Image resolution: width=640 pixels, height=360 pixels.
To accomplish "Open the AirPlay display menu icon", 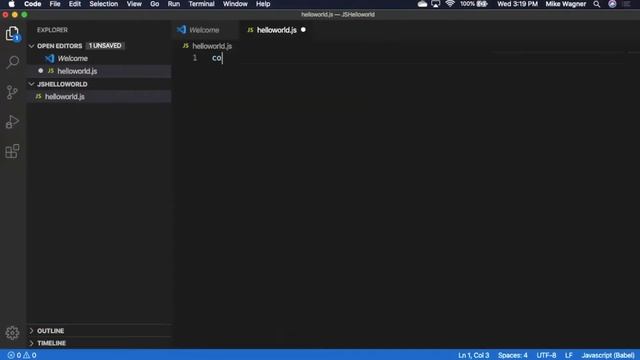I will (x=436, y=4).
